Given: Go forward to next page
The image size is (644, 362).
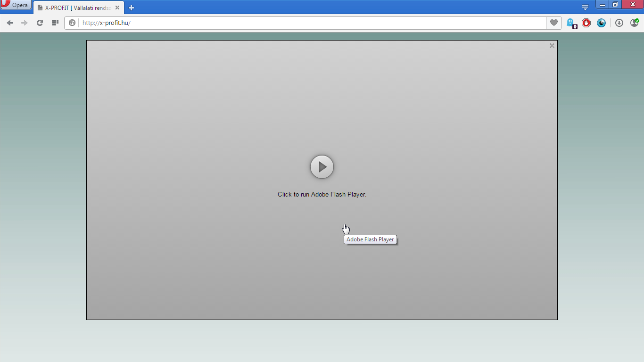Looking at the screenshot, I should [x=25, y=23].
